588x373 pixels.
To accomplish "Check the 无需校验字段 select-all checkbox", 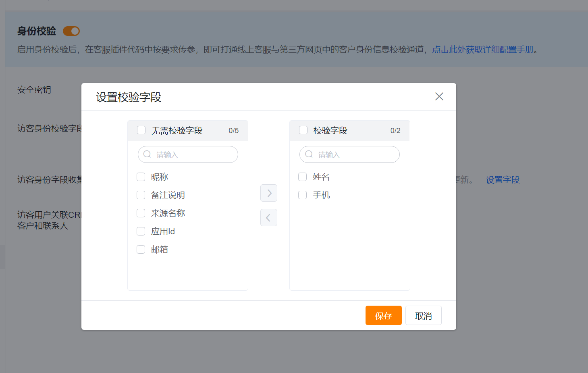I will click(141, 130).
